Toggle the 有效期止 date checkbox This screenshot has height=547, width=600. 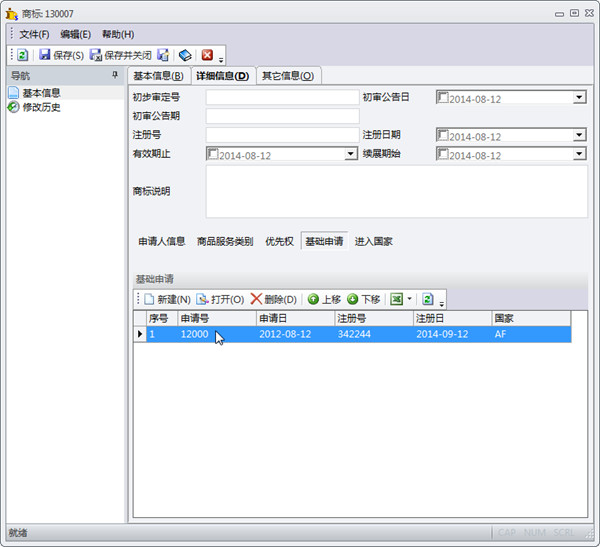(213, 154)
